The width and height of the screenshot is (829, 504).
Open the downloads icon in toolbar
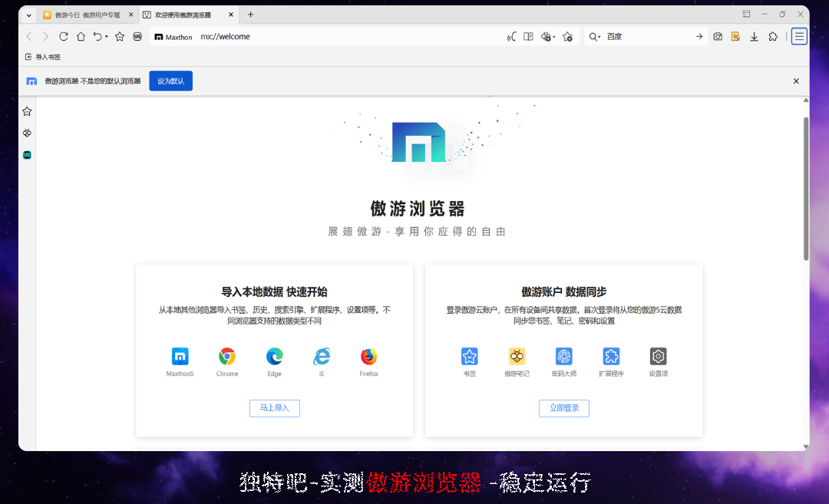[x=754, y=36]
